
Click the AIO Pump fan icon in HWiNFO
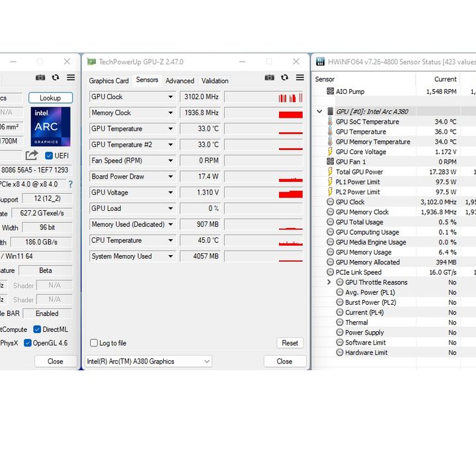coord(330,91)
